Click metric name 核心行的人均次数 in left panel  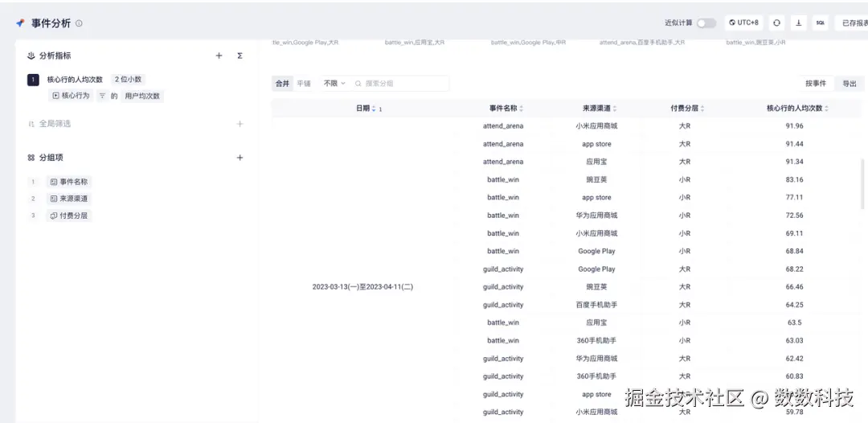75,80
